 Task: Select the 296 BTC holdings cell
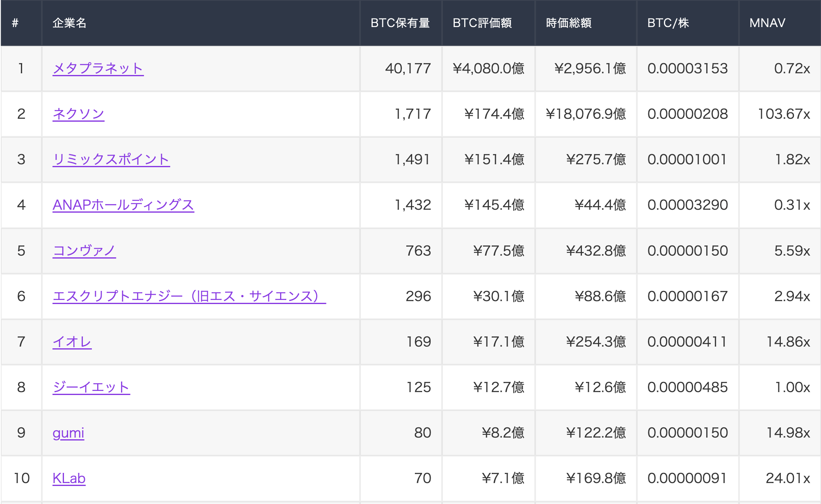click(x=401, y=296)
